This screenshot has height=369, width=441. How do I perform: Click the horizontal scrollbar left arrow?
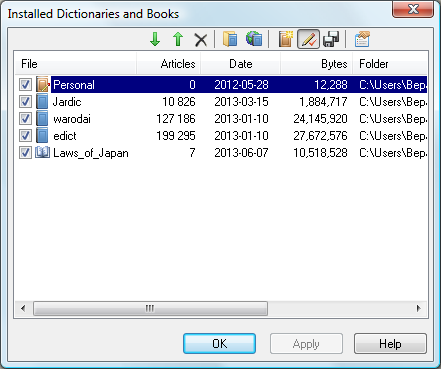(x=23, y=308)
